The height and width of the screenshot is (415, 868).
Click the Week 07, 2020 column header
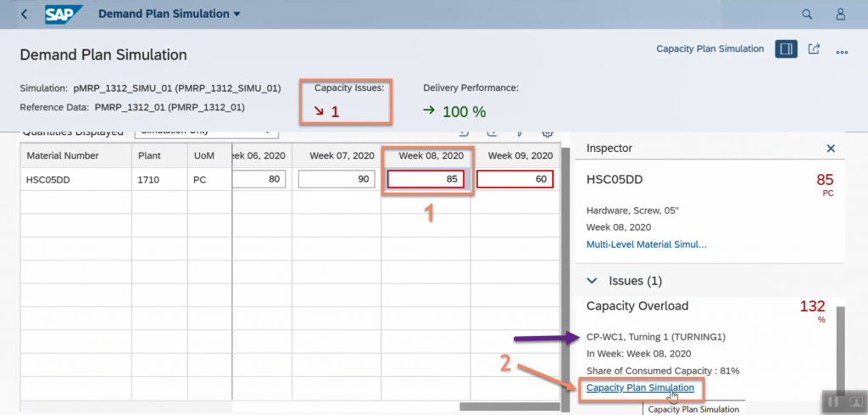click(x=337, y=155)
